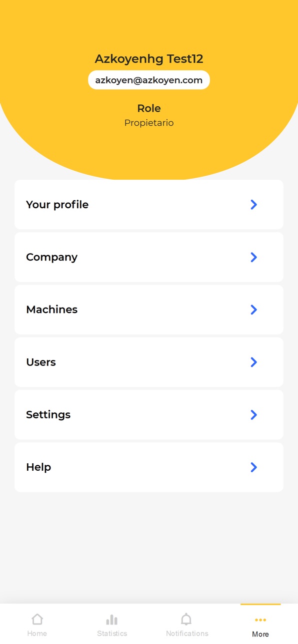
Task: Click the chevron arrow beside Help
Action: tap(253, 467)
